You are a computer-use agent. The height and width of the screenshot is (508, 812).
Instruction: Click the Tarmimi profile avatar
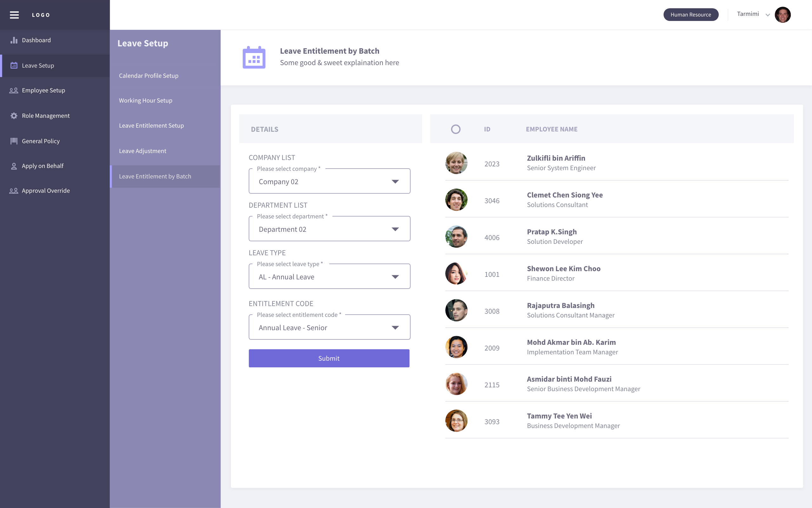pos(783,15)
